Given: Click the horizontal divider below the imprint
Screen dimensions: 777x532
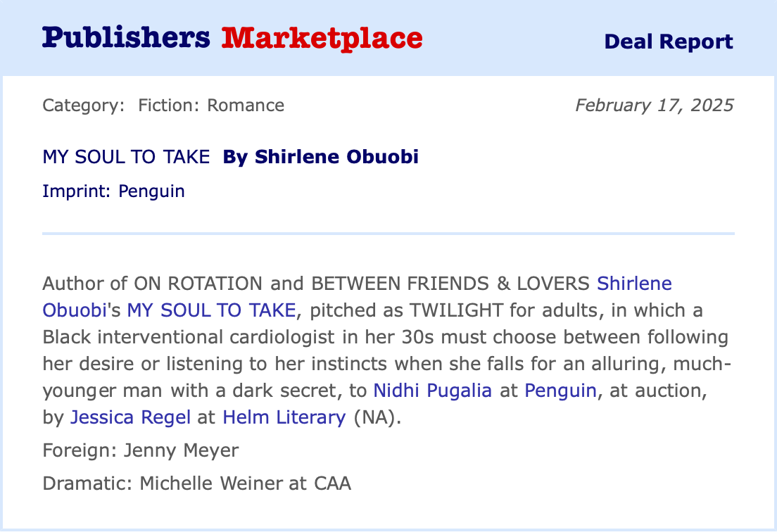Looking at the screenshot, I should pyautogui.click(x=388, y=233).
